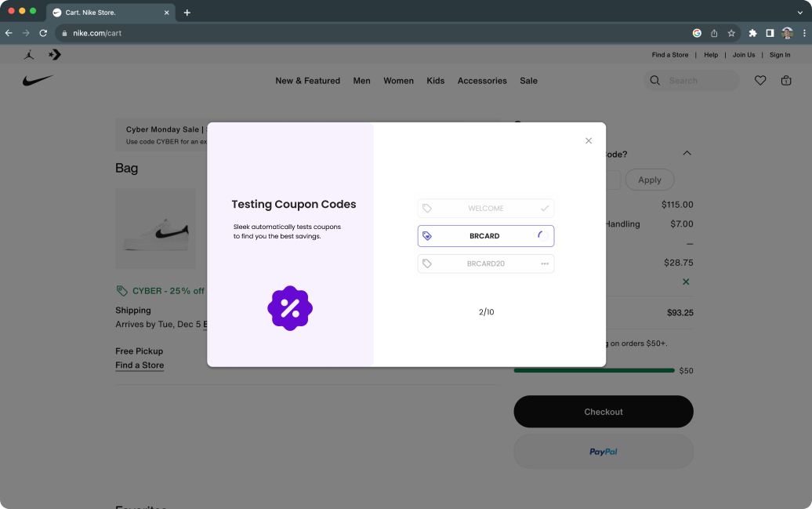Viewport: 812px width, 509px height.
Task: Click the Sign In link
Action: click(779, 54)
